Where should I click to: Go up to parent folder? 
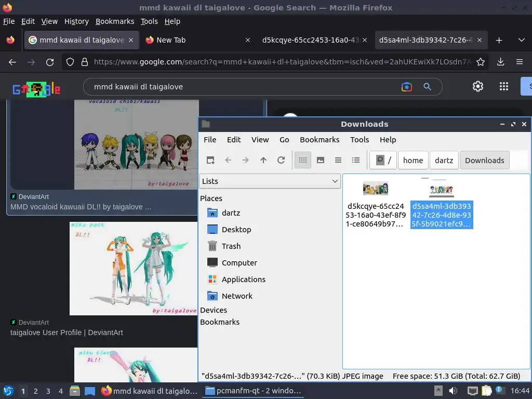263,160
